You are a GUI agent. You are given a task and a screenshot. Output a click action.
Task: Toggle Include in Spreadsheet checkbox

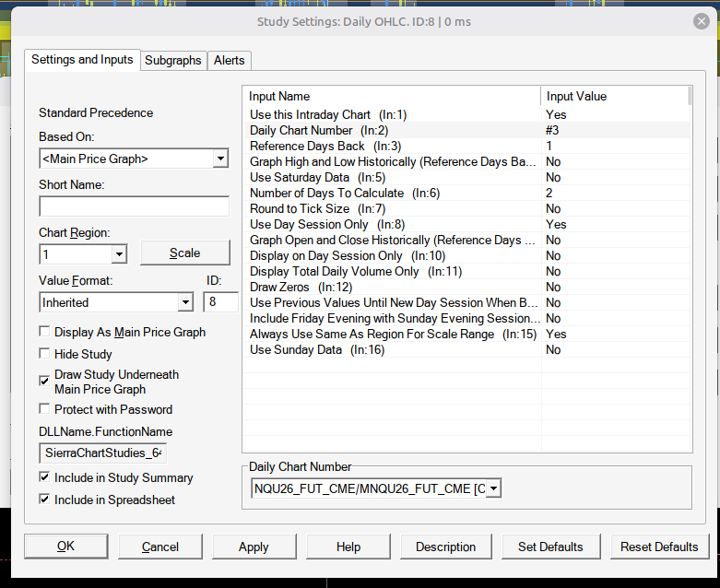click(x=44, y=499)
